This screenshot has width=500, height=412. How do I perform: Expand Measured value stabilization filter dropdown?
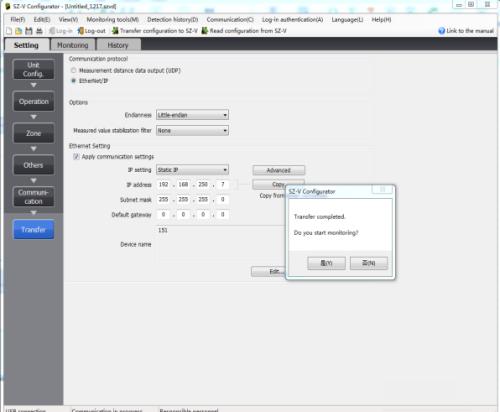pyautogui.click(x=192, y=130)
